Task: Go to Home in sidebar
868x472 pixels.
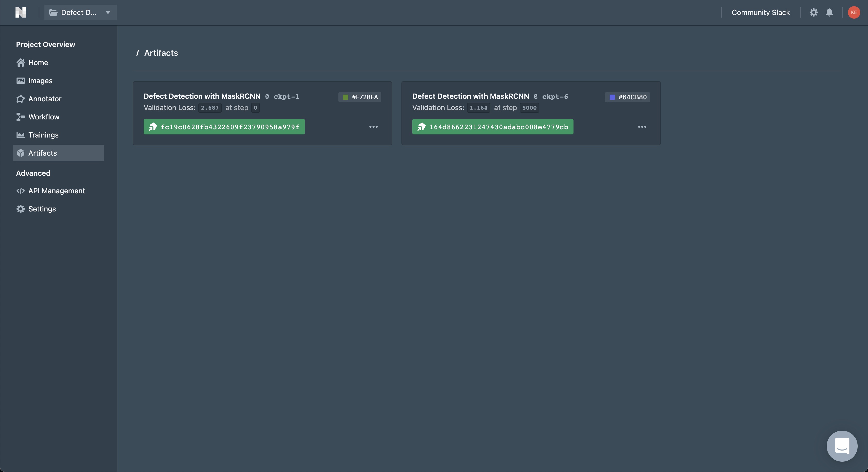Action: point(38,63)
